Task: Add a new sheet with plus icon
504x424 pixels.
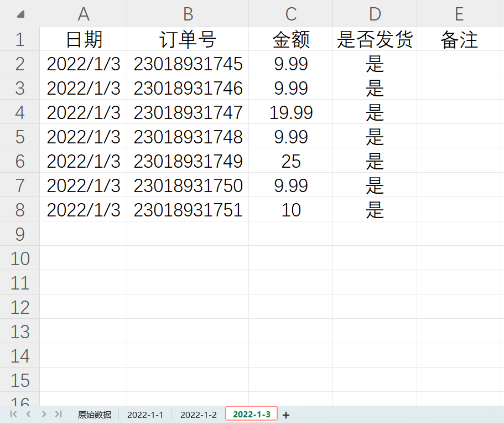Action: (x=286, y=415)
